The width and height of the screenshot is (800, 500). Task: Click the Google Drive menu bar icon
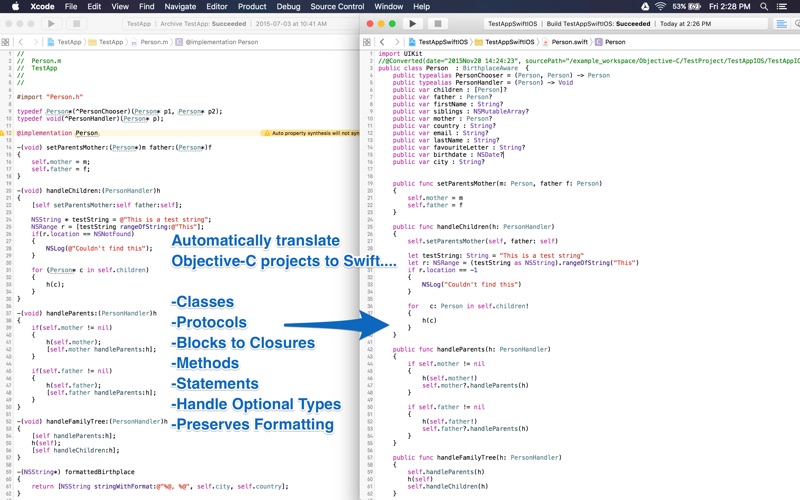pos(645,6)
